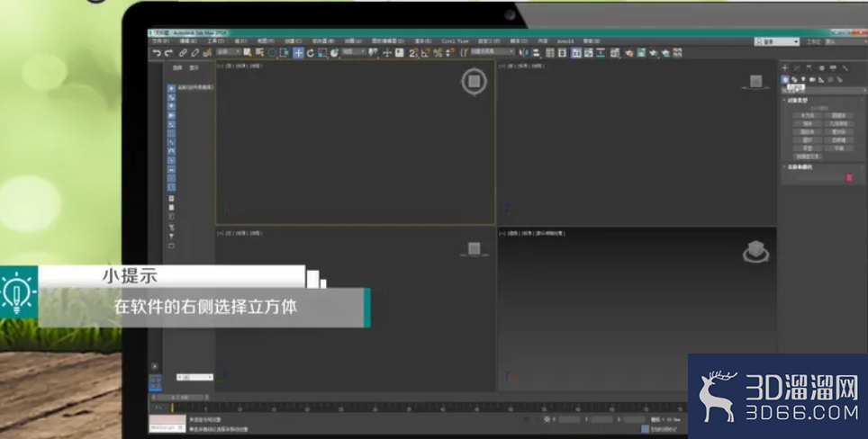Viewport: 868px width, 439px height.
Task: Toggle the 2.5D Snaps button
Action: point(413,52)
